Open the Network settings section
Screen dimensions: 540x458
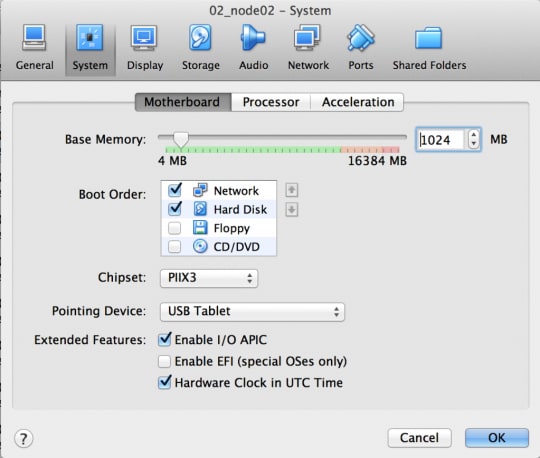[308, 48]
